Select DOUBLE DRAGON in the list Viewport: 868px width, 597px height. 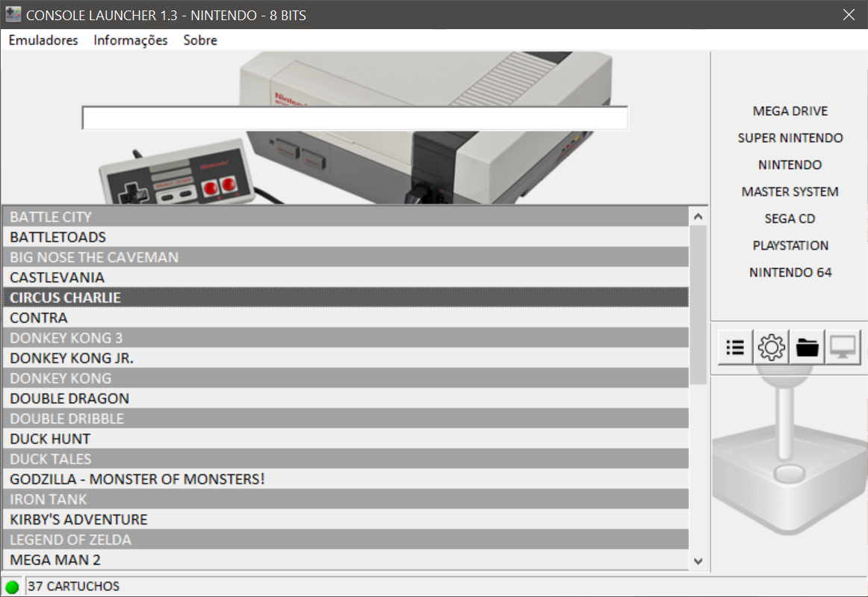pos(346,399)
